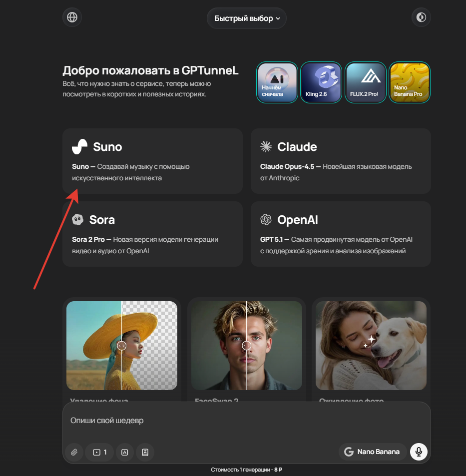Grab the slider handle on the hat image
466x476 pixels.
(x=121, y=346)
